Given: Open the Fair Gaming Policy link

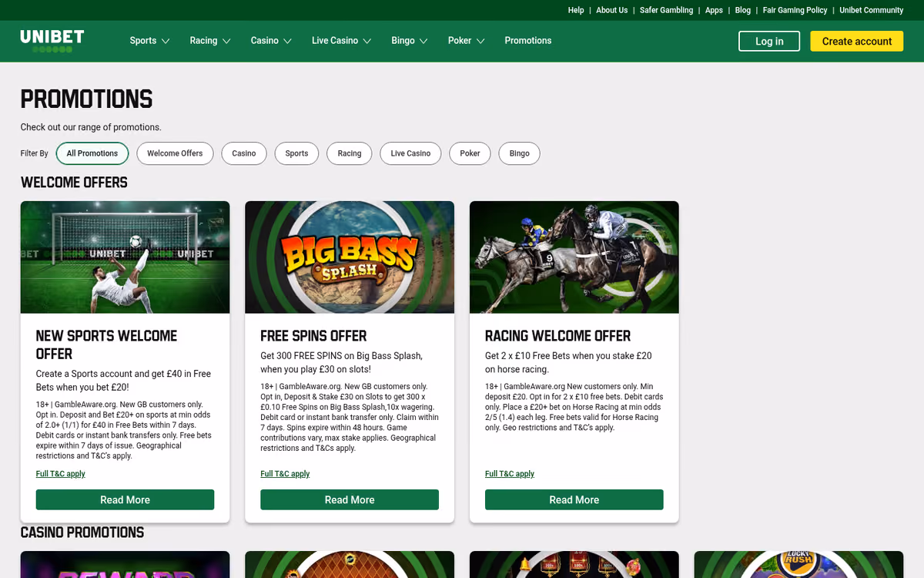Looking at the screenshot, I should pos(795,10).
